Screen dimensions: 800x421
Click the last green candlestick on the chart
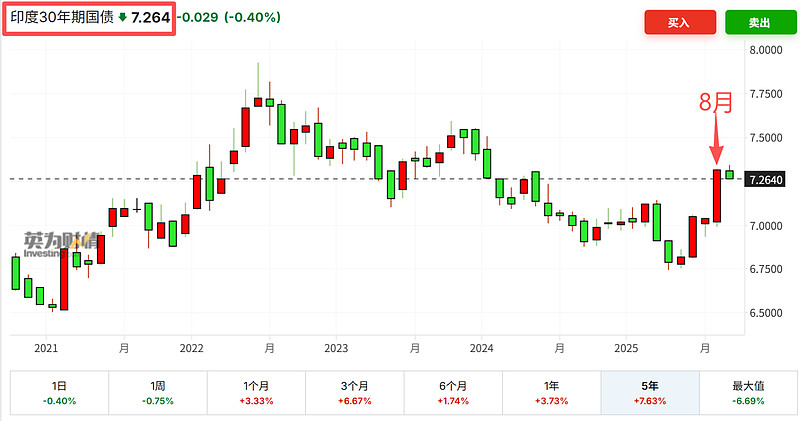tap(730, 175)
